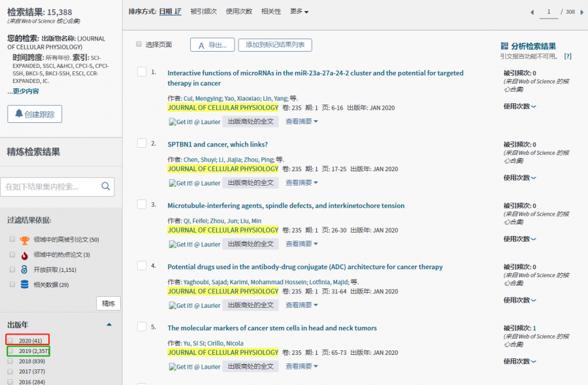
Task: Enable the 选择页面 select page checkbox
Action: coord(139,44)
